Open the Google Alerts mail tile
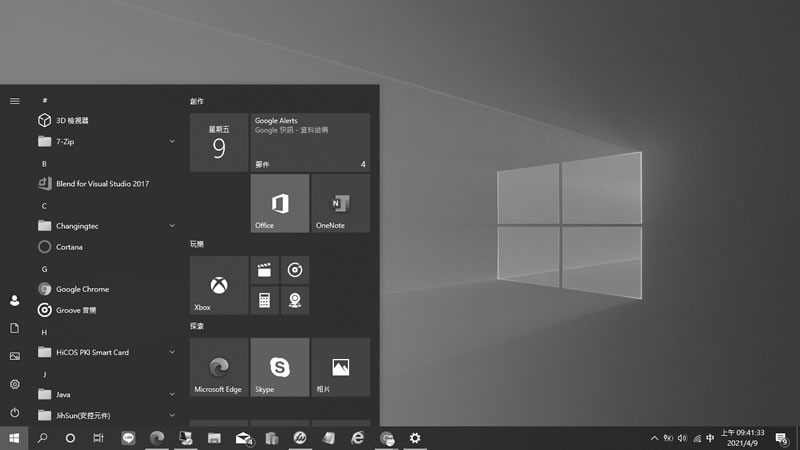Viewport: 800px width, 450px height. (x=309, y=142)
